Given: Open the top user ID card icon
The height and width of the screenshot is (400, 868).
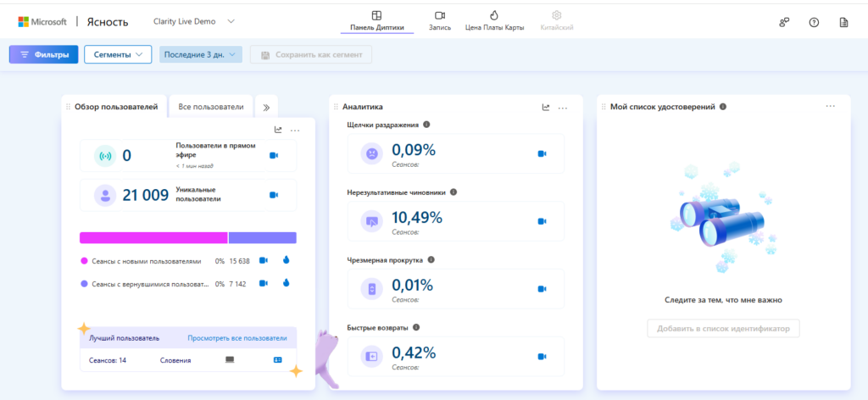Looking at the screenshot, I should coord(278,359).
